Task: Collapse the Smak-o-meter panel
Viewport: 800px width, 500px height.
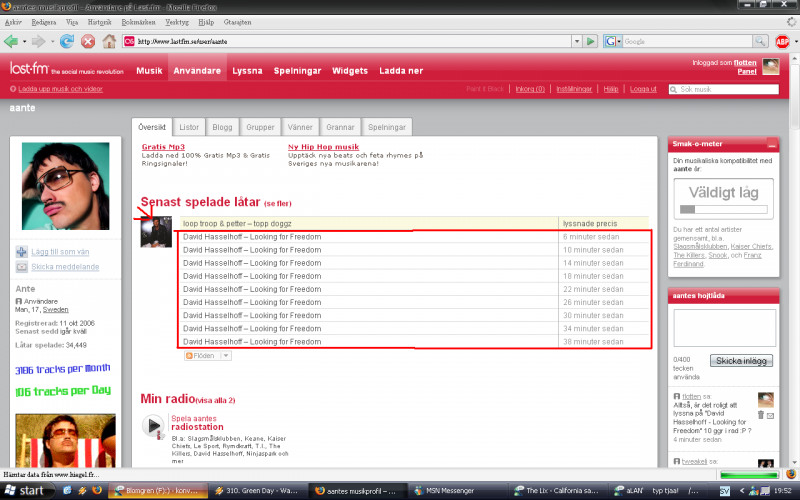Action: tap(771, 144)
